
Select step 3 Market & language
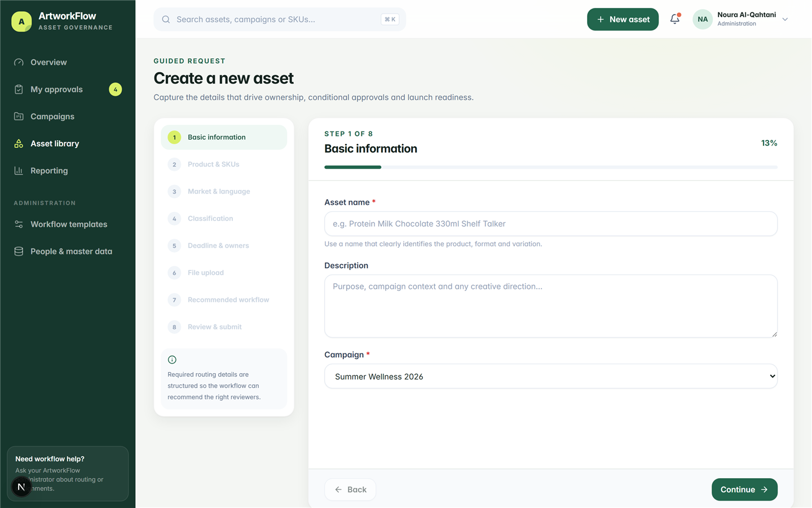click(224, 191)
